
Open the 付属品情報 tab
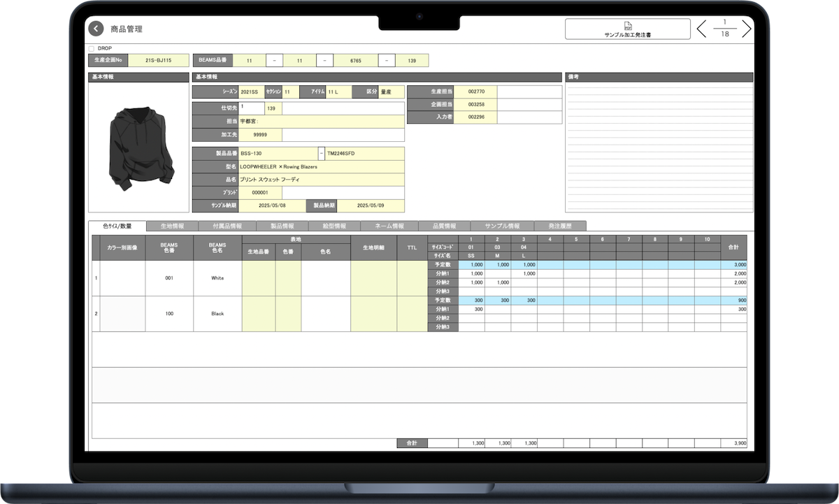tap(220, 226)
